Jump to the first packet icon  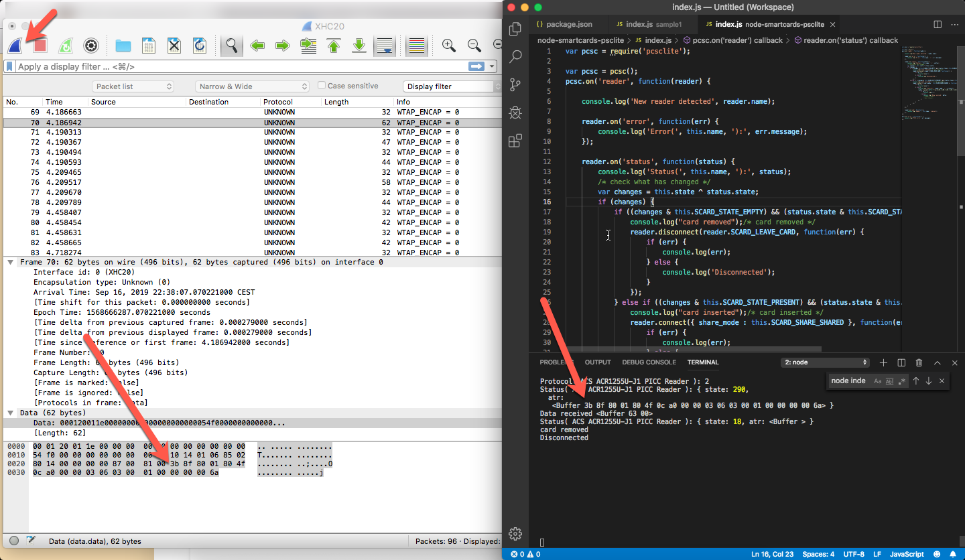(x=334, y=46)
